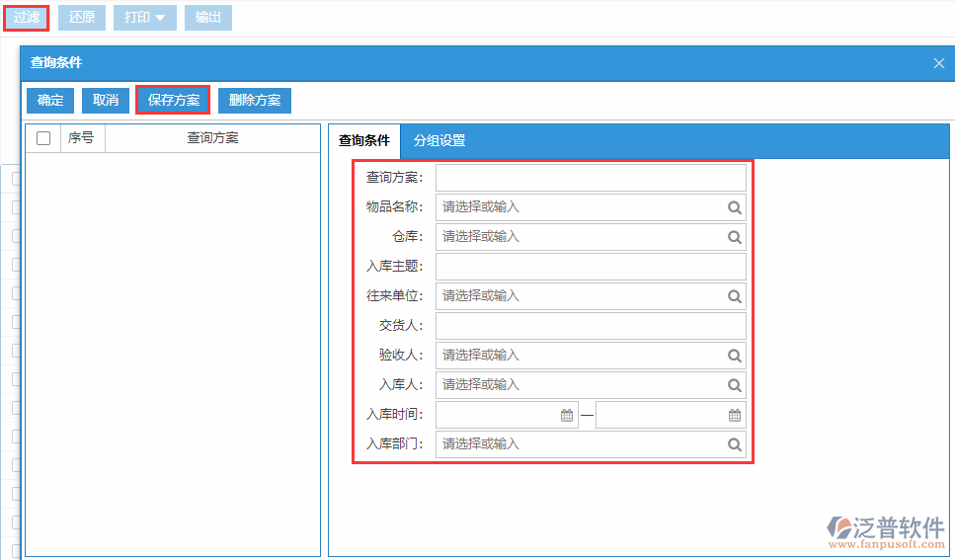Open calendar for 入库时间 end date
955x560 pixels.
point(735,415)
